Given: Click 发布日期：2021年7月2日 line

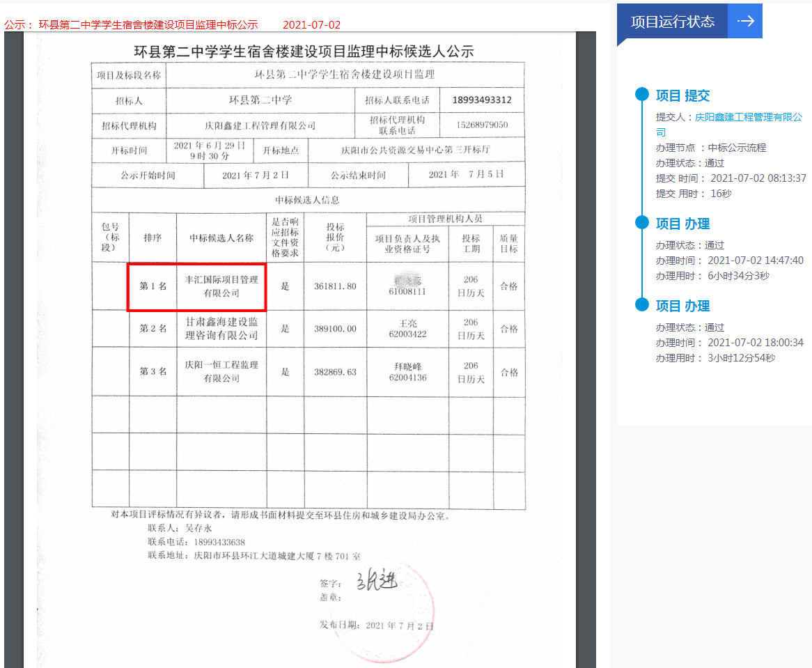Looking at the screenshot, I should 377,626.
